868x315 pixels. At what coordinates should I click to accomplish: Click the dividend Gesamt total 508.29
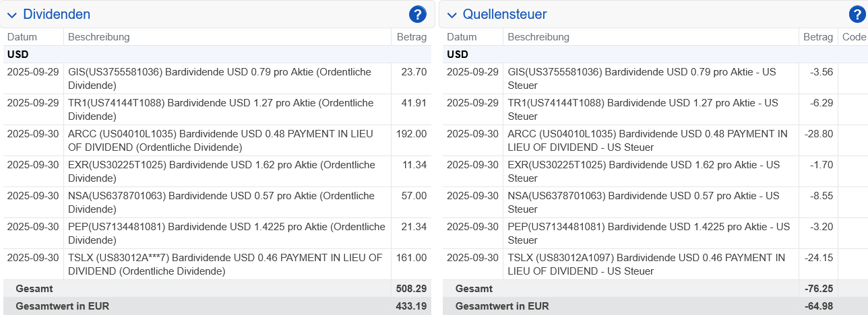[410, 289]
